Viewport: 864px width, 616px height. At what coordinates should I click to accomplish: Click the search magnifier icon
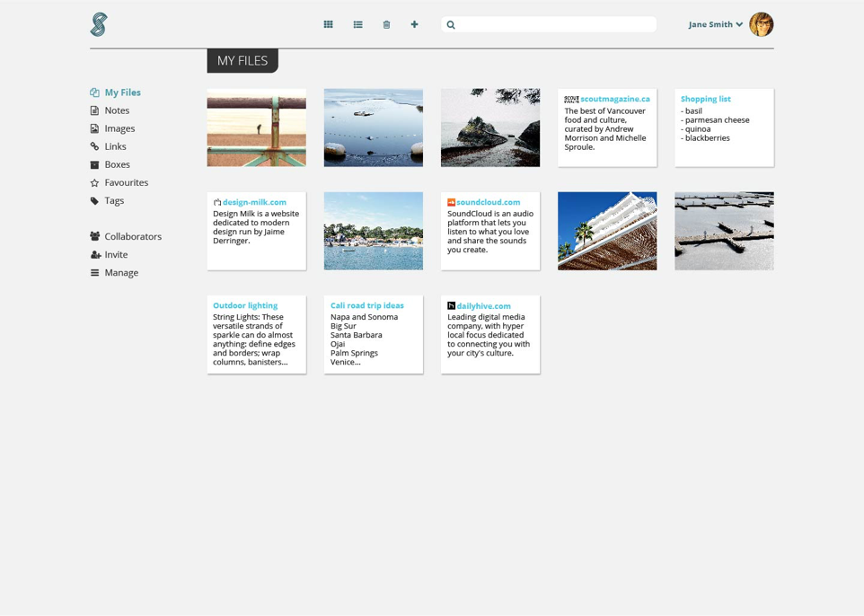451,25
